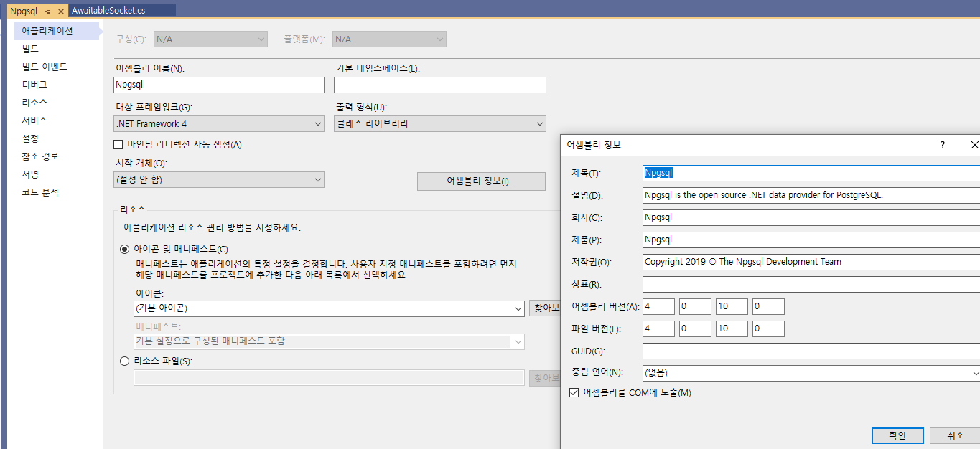Image resolution: width=980 pixels, height=449 pixels.
Task: Click 애플리케이션 리소스 관리 방법을 지정하세요 text
Action: tap(213, 227)
